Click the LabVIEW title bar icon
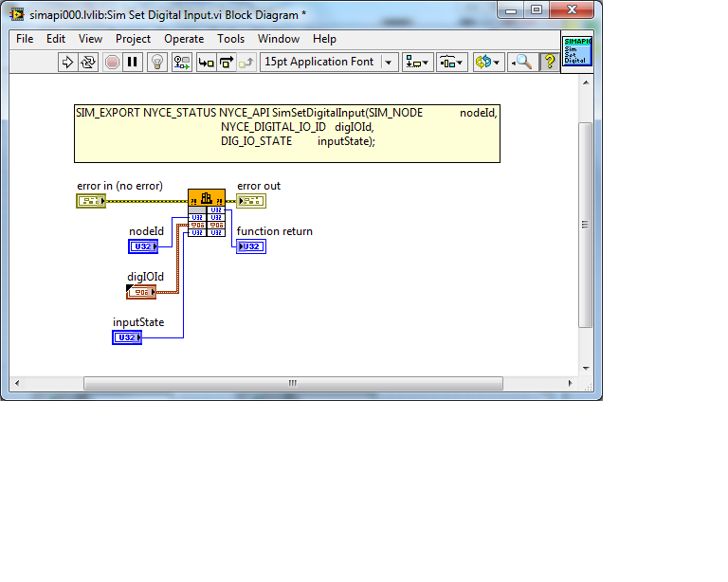Image resolution: width=728 pixels, height=582 pixels. 17,15
